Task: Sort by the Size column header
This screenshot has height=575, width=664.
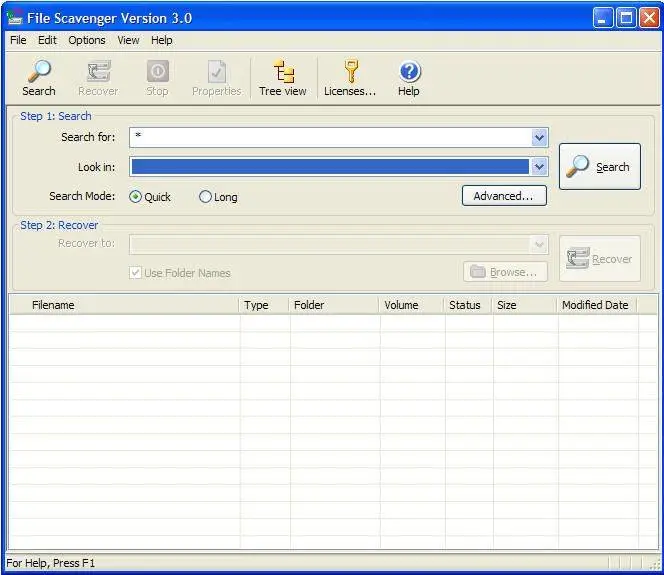Action: 525,305
